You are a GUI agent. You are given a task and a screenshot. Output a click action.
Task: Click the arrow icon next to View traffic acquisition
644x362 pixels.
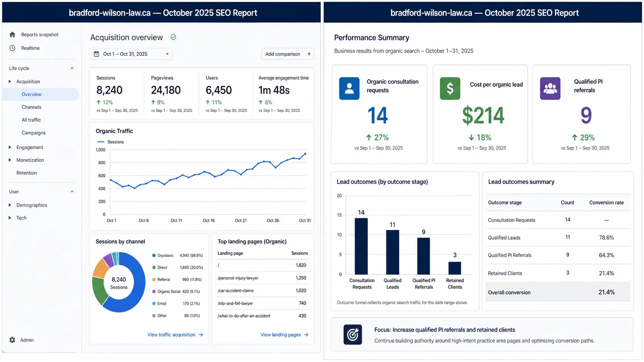coord(201,335)
